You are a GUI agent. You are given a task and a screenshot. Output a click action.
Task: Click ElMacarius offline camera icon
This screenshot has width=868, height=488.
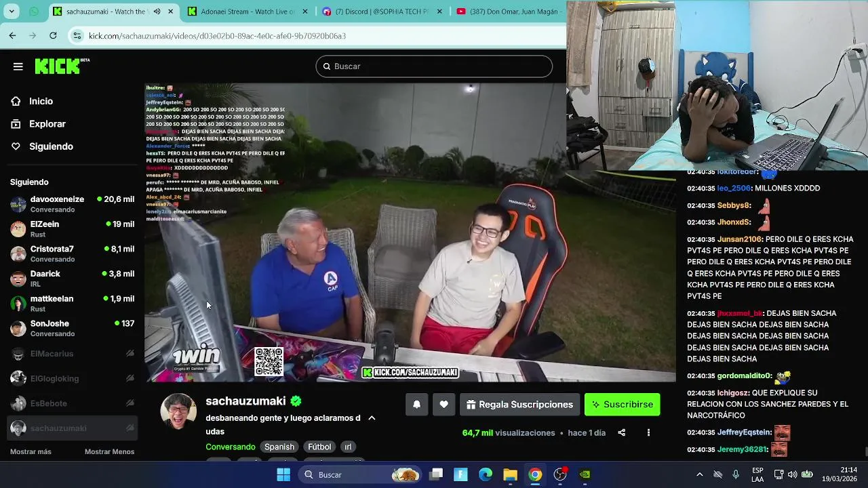click(x=130, y=354)
